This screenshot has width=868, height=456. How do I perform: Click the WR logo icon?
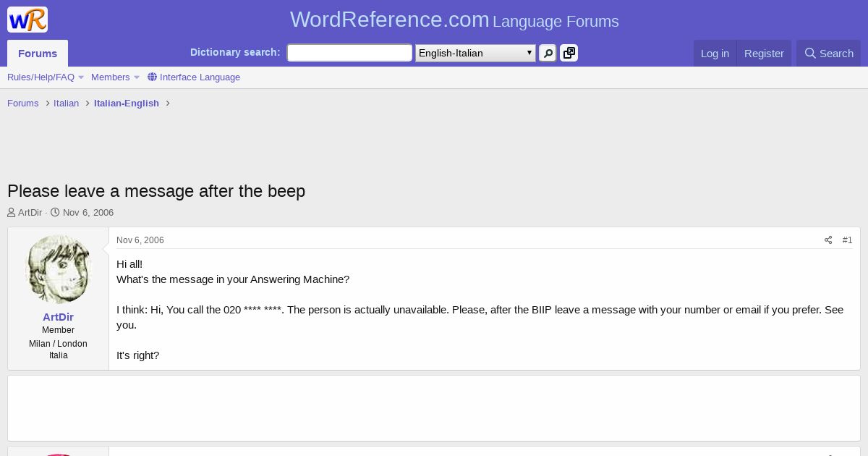(27, 20)
